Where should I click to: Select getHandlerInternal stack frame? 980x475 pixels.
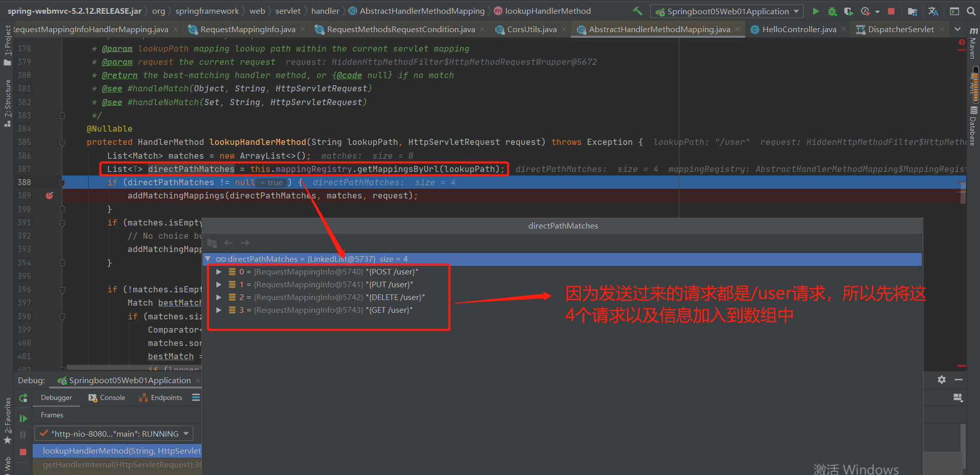pyautogui.click(x=117, y=465)
